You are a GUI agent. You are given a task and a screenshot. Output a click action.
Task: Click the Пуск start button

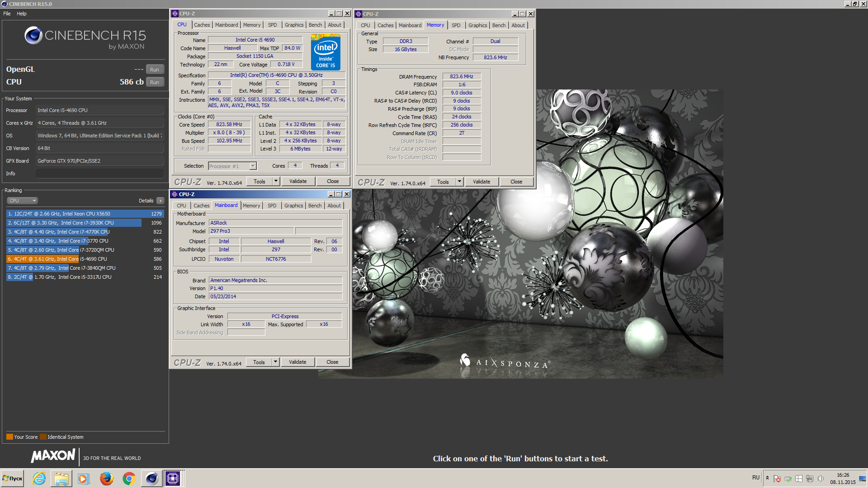(12, 479)
